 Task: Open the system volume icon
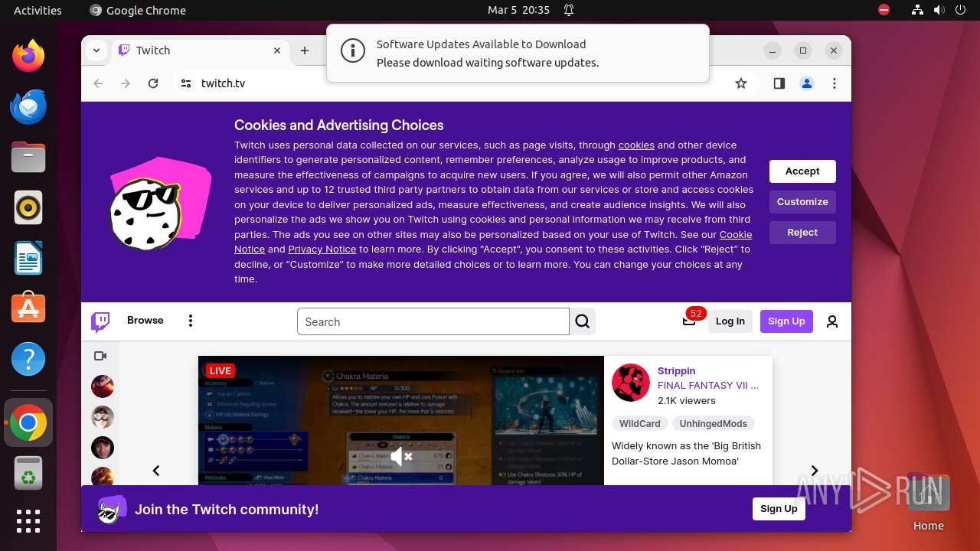point(939,10)
